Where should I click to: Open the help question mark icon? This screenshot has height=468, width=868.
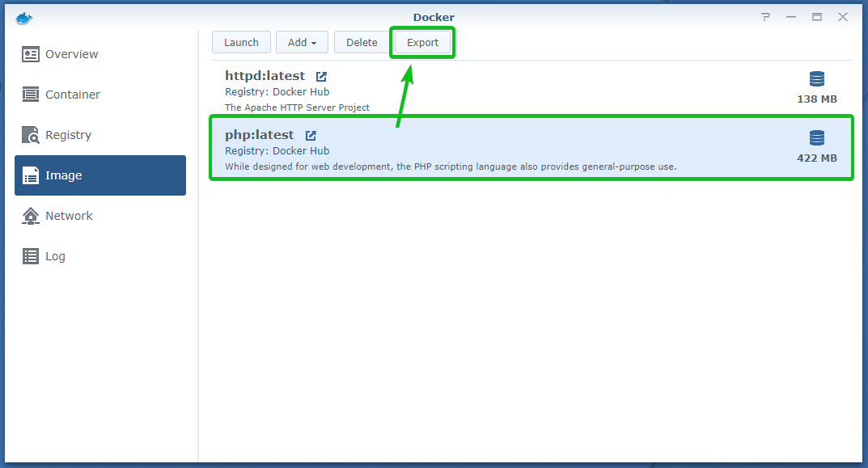765,17
